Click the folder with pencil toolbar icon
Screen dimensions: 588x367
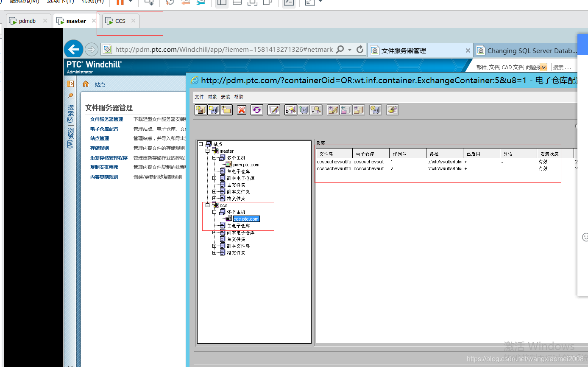pyautogui.click(x=333, y=110)
